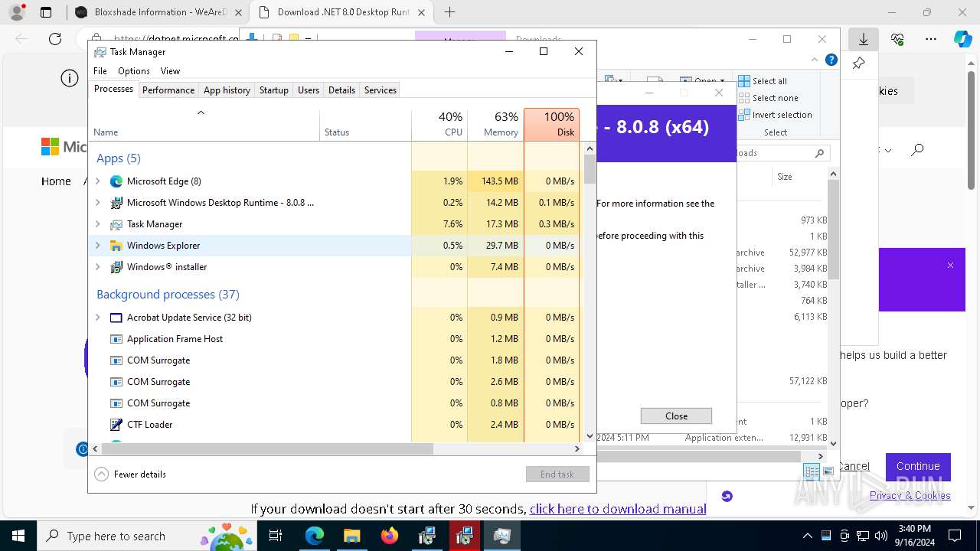The height and width of the screenshot is (551, 980).
Task: Click the Close button in installer dialog
Action: pos(676,416)
